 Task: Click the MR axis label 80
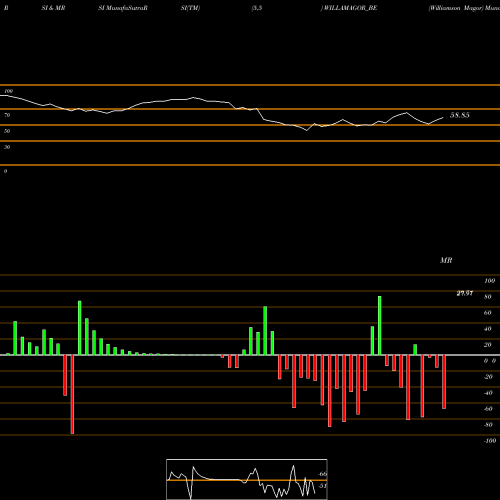(488, 297)
